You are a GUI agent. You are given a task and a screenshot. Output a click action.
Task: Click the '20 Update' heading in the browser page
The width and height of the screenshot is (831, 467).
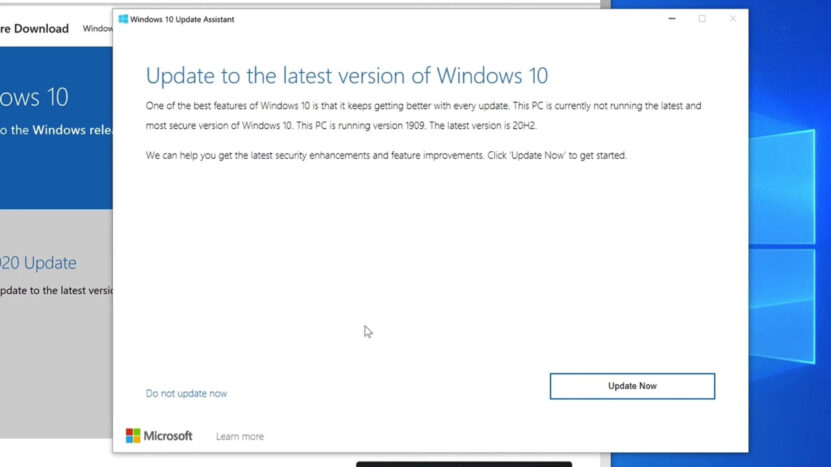coord(38,263)
